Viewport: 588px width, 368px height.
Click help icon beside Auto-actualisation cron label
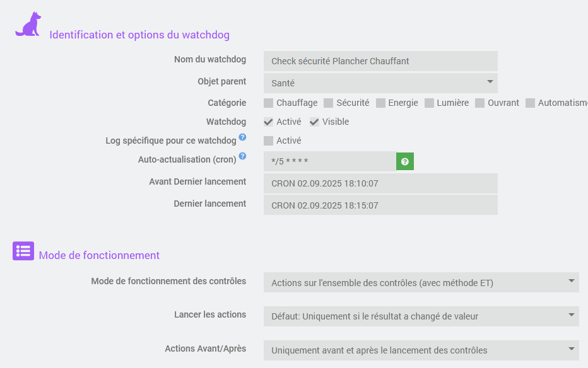(242, 156)
